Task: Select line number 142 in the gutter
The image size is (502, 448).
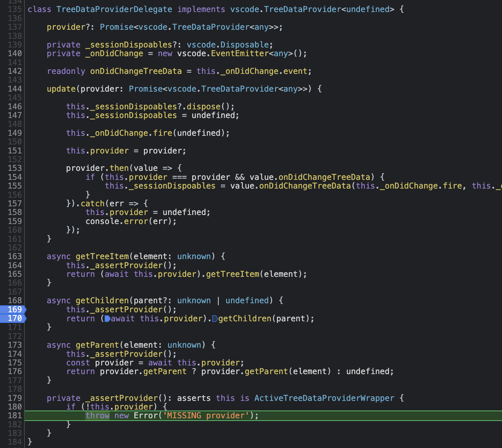Action: coord(14,71)
